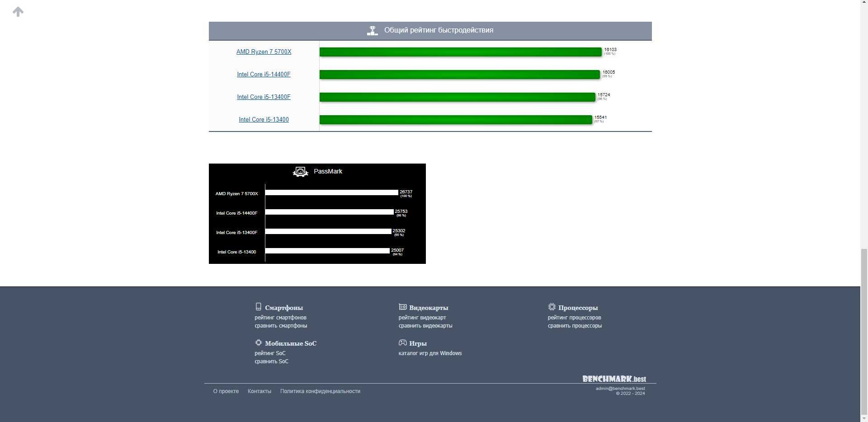Click the PassMark score 25007
This screenshot has height=422, width=868.
tap(397, 250)
